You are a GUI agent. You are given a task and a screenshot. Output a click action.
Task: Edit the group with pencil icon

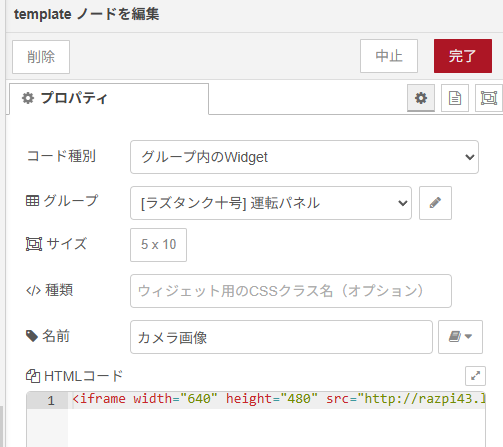[435, 203]
